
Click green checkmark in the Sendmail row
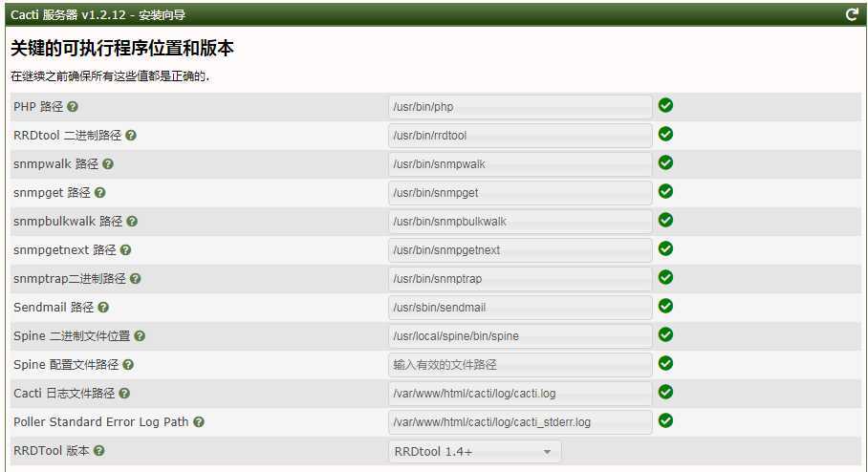pyautogui.click(x=665, y=306)
